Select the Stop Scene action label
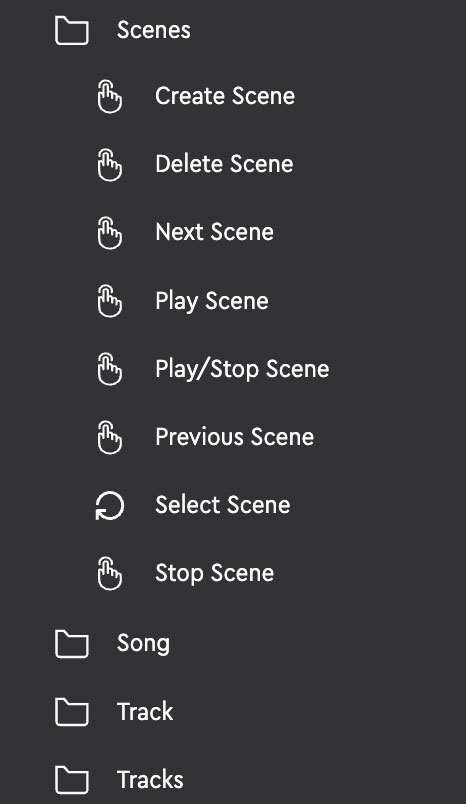Image resolution: width=466 pixels, height=804 pixels. (215, 574)
